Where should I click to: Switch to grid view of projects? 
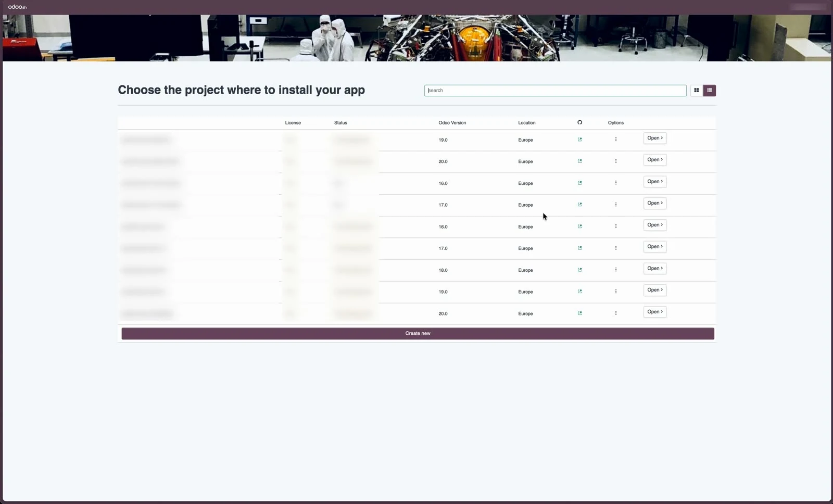tap(696, 91)
